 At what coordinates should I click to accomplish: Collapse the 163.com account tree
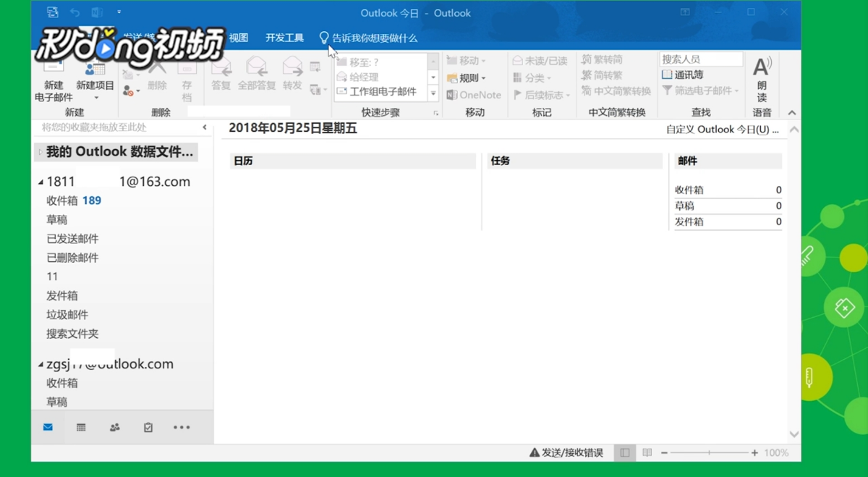click(41, 182)
